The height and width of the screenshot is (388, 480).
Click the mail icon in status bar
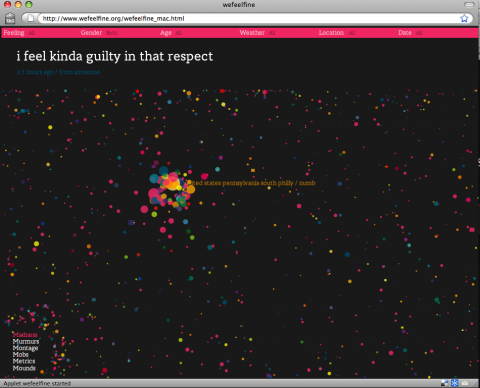[x=465, y=383]
